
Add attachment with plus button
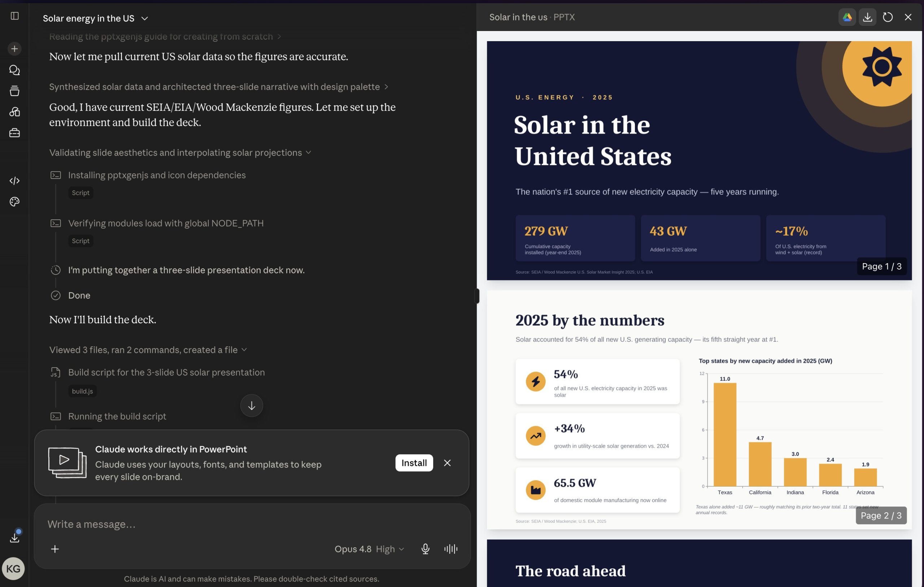(x=55, y=549)
